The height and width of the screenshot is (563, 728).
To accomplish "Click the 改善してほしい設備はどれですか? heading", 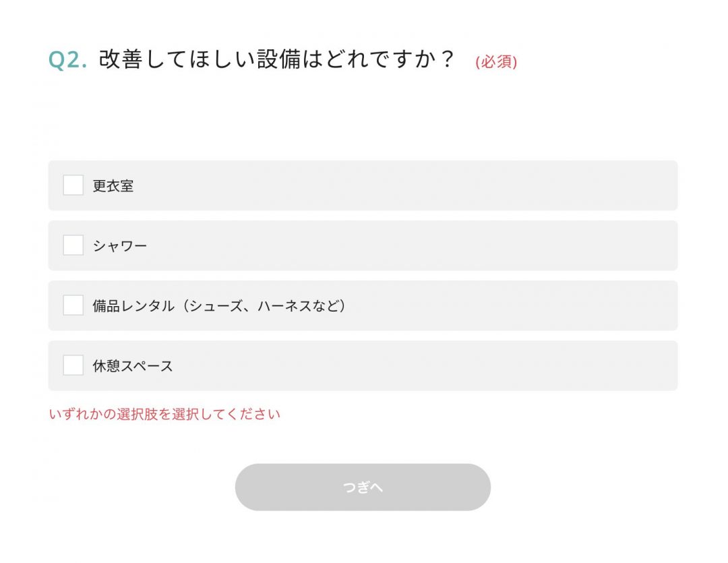I will [277, 59].
